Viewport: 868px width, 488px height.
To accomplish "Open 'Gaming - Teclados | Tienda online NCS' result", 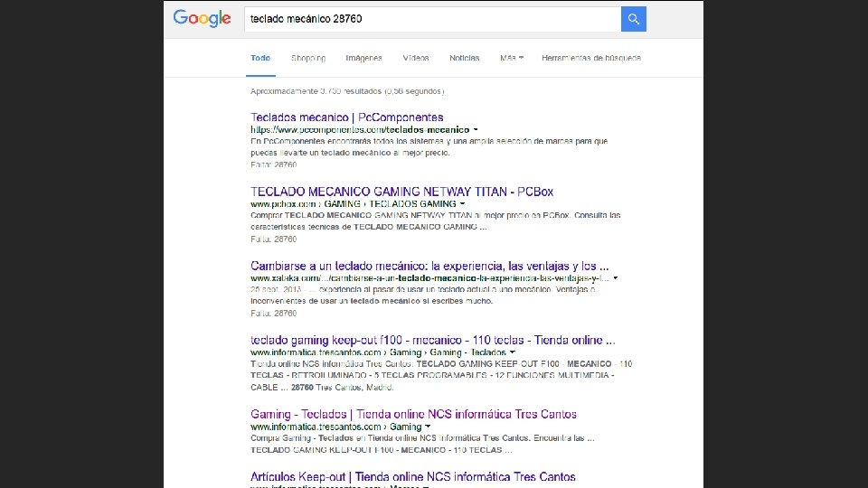I will click(413, 414).
